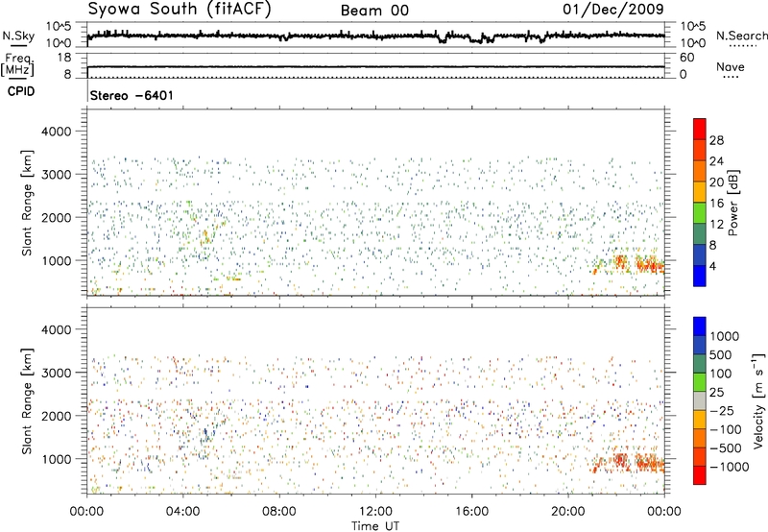
Task: Click time axis label '16:00'
Action: click(x=471, y=512)
